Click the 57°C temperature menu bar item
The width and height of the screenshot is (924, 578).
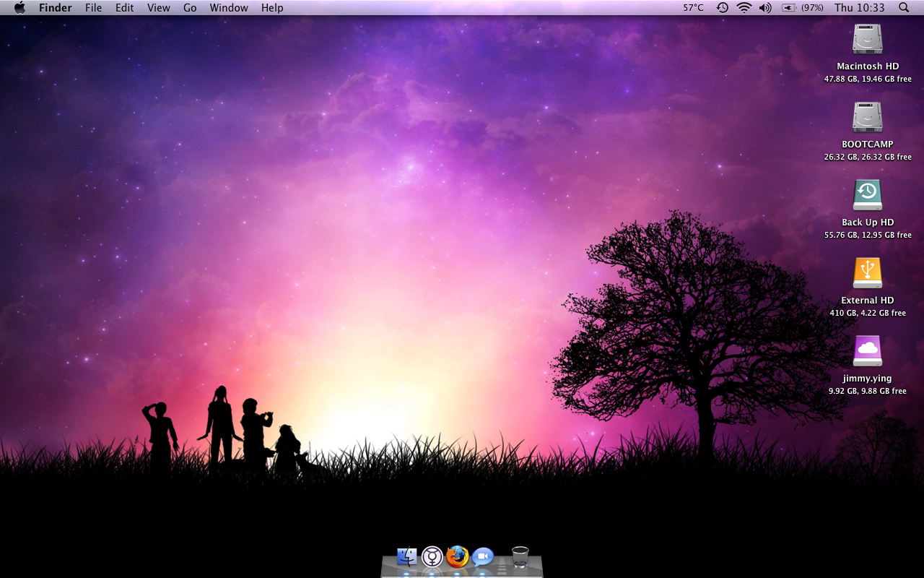tap(693, 8)
